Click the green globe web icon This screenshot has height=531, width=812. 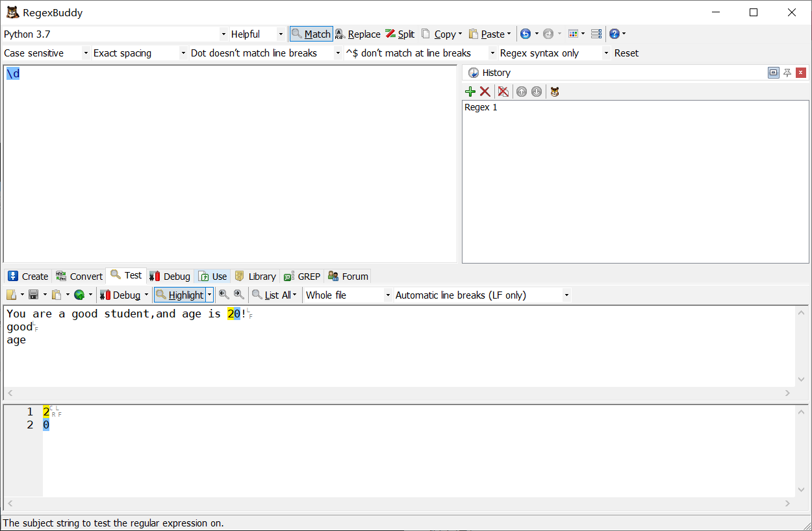pyautogui.click(x=79, y=295)
